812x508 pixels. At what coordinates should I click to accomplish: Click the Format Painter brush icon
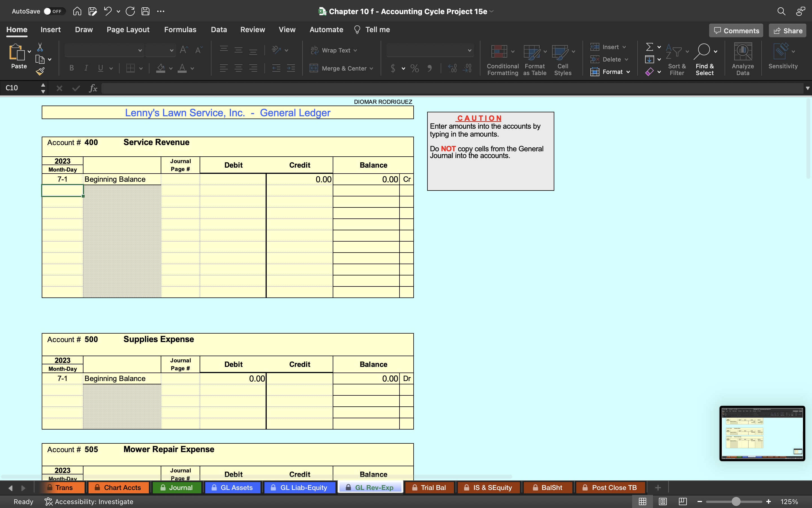(x=40, y=71)
